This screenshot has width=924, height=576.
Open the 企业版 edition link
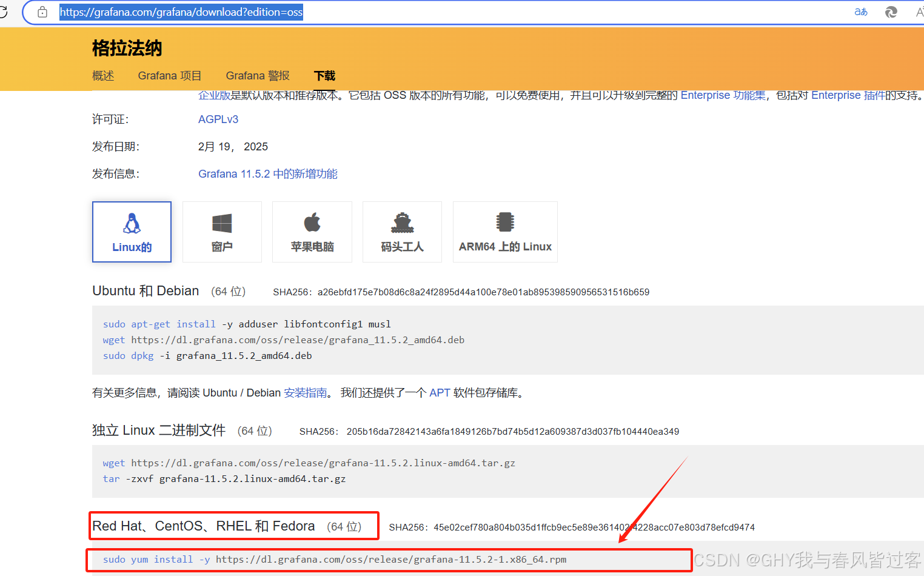[215, 95]
